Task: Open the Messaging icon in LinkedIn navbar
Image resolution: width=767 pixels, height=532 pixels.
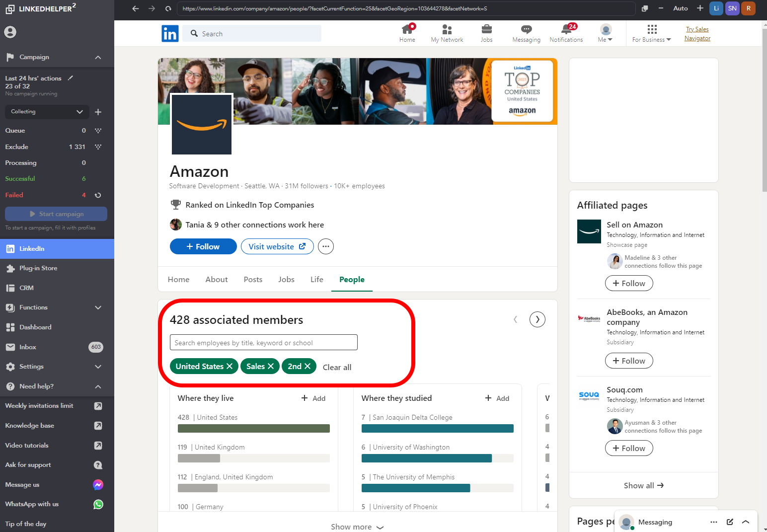Action: (x=526, y=30)
